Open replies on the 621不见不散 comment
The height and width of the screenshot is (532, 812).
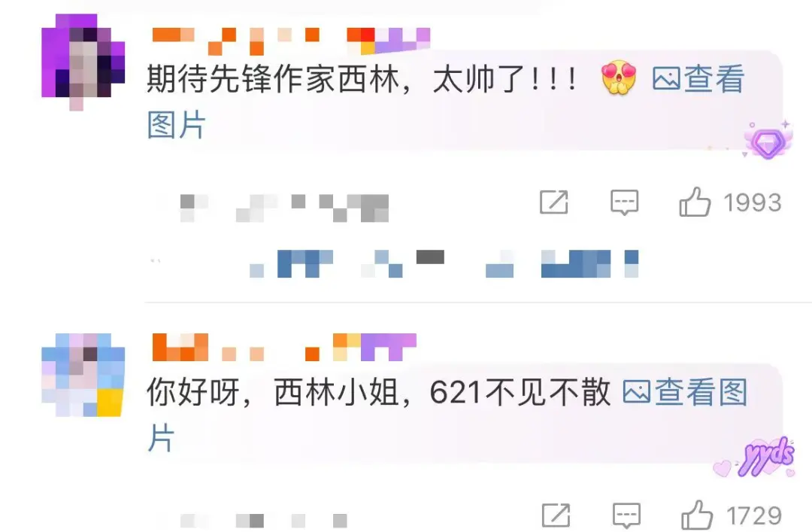[626, 515]
